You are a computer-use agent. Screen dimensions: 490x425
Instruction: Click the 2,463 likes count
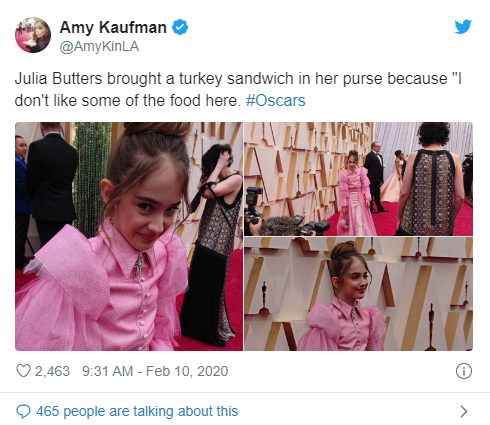pyautogui.click(x=52, y=371)
